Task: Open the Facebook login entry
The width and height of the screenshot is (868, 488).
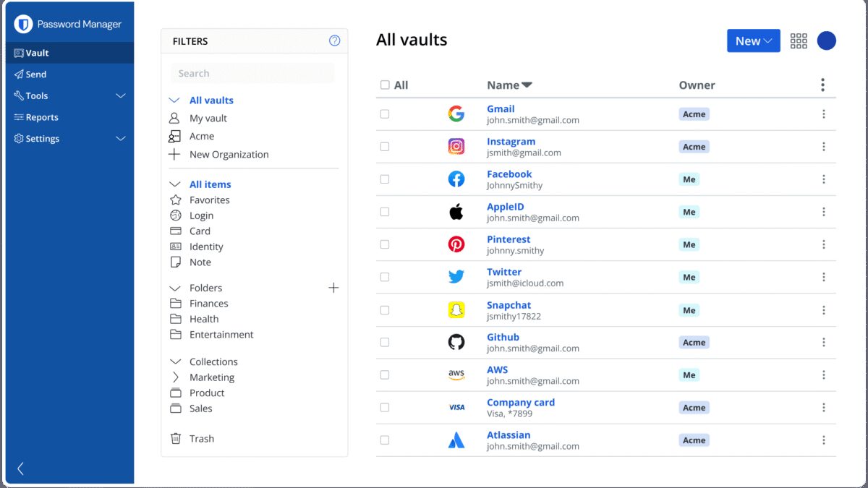Action: coord(509,174)
